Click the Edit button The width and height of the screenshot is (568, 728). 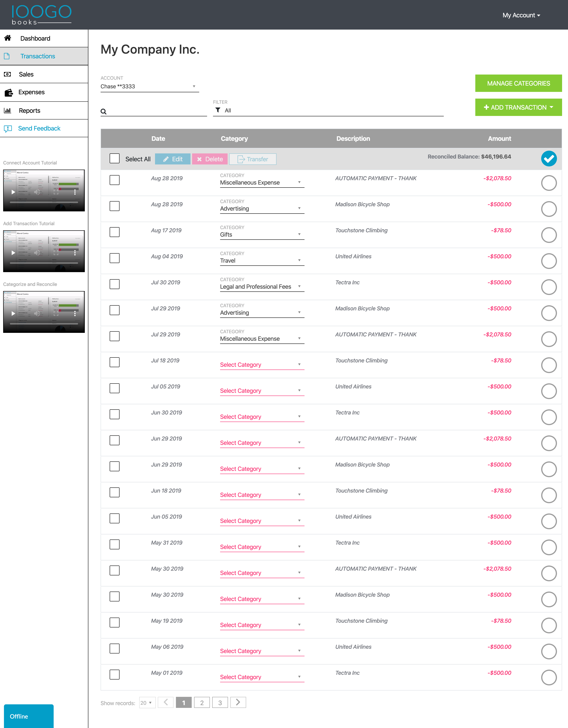(x=173, y=159)
